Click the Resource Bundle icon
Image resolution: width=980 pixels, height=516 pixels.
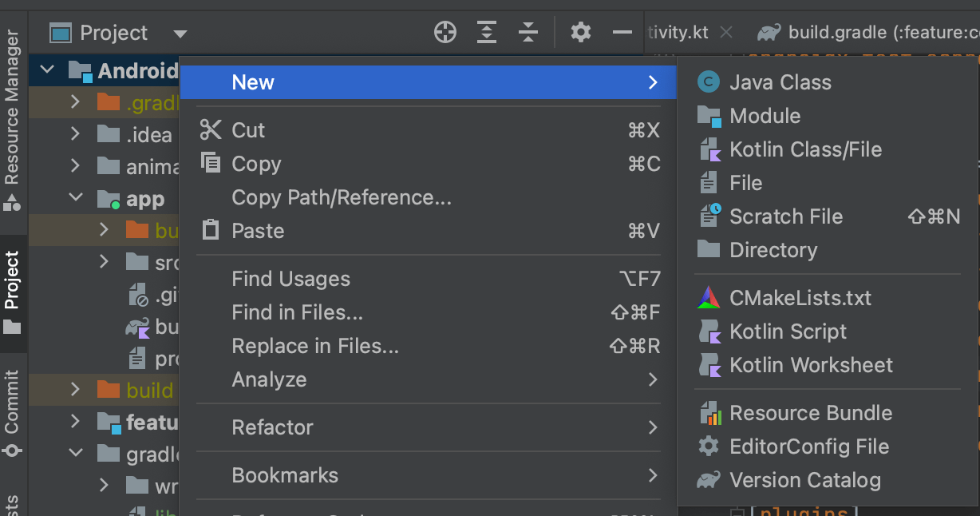click(709, 413)
